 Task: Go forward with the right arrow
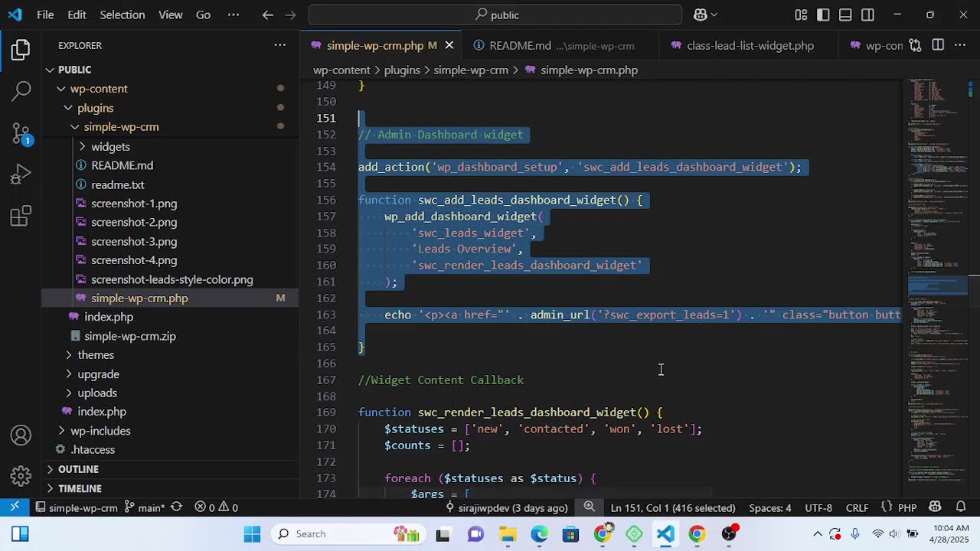point(290,15)
